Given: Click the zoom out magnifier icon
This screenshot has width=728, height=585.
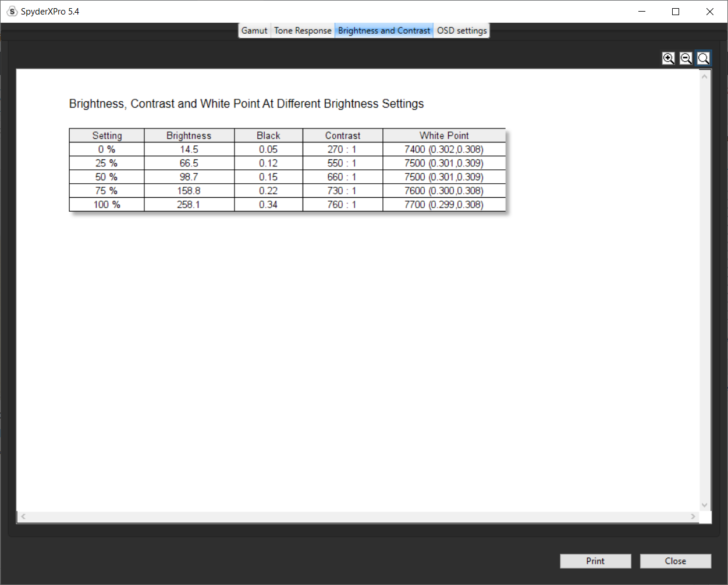Looking at the screenshot, I should 686,58.
